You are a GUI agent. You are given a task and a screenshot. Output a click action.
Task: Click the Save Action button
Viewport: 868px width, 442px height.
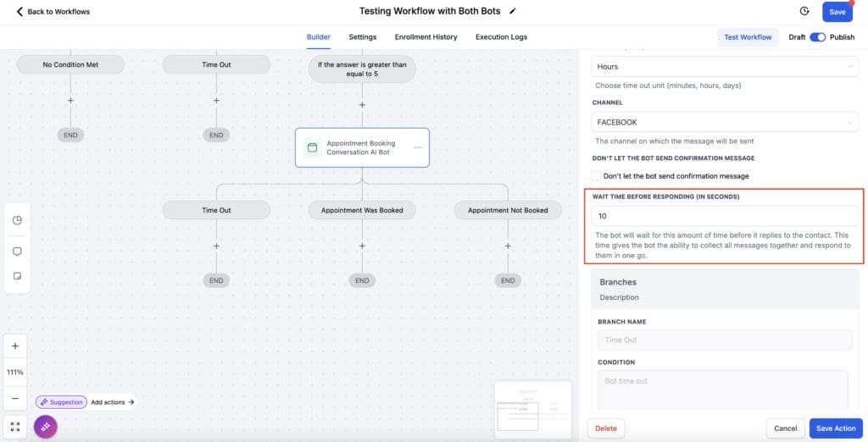click(x=835, y=428)
